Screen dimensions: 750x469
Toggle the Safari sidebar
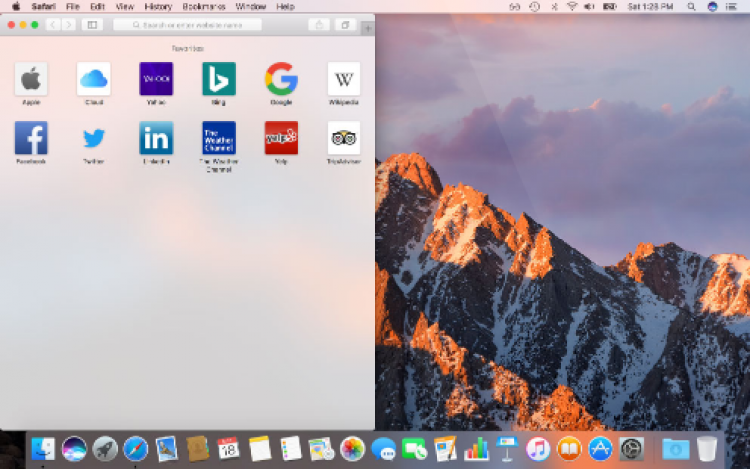coord(92,24)
